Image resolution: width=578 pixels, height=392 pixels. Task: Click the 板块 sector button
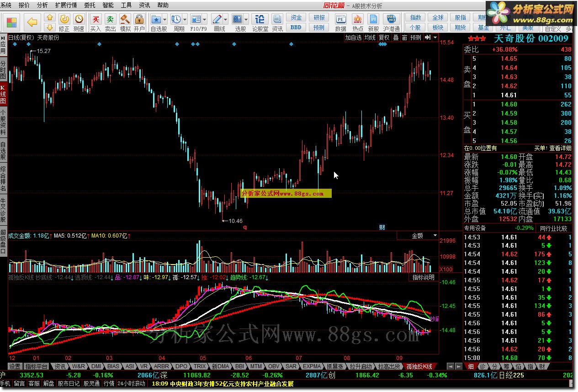438,27
